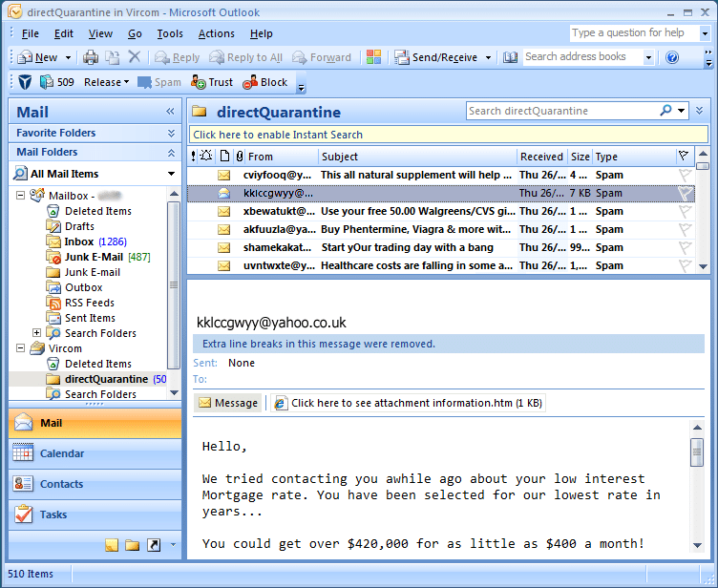718x588 pixels.
Task: Click the Move to Folder toolbar icon
Action: coord(113,57)
